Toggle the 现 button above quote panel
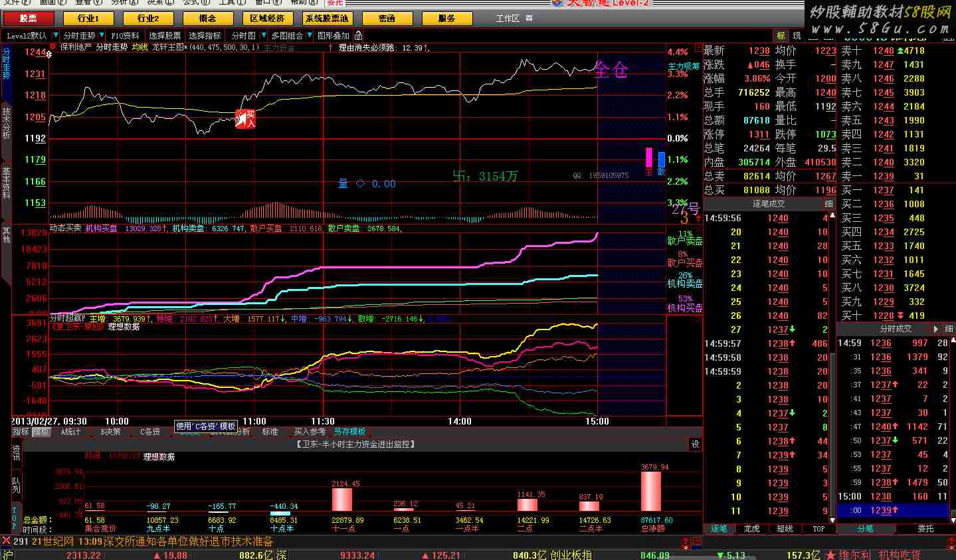 pos(797,36)
